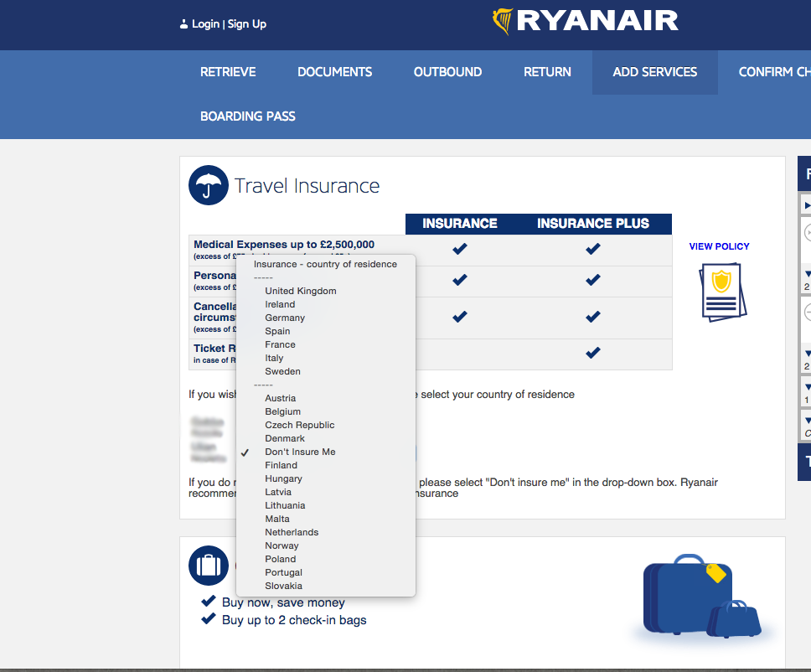
Task: Select Netherlands from the dropdown list
Action: (x=292, y=532)
